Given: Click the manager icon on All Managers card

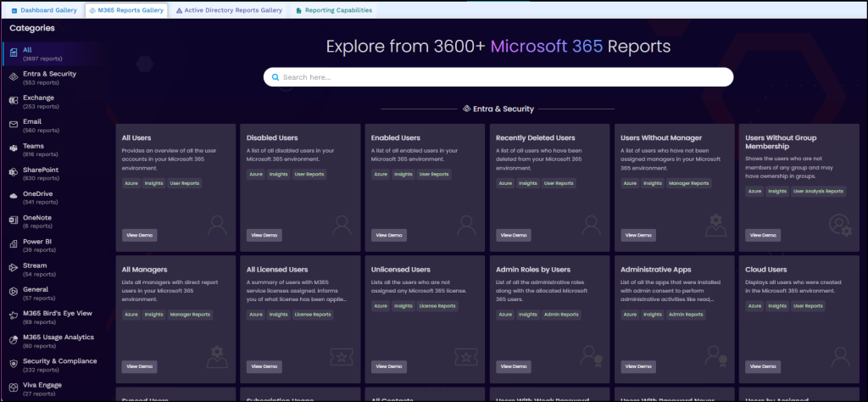Looking at the screenshot, I should tap(217, 357).
